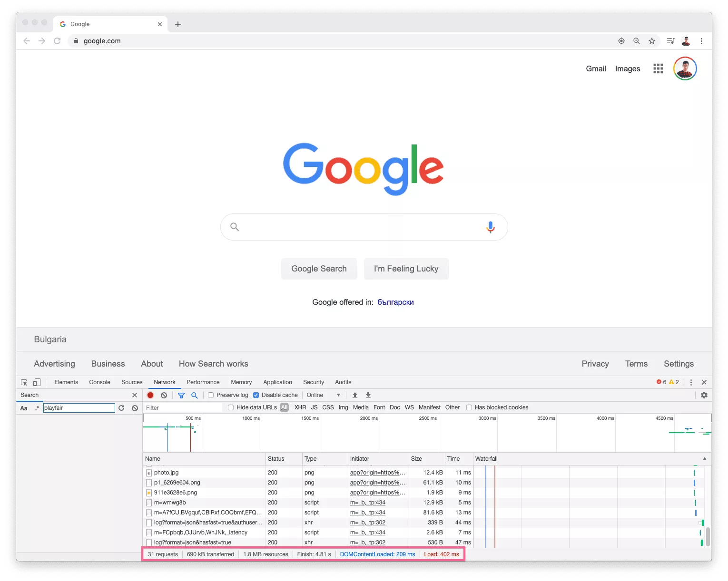This screenshot has height=581, width=728.
Task: Close the Google browser tab
Action: (x=160, y=24)
